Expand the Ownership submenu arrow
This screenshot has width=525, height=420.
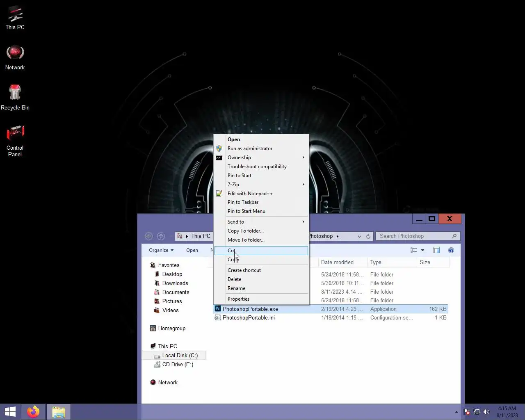[304, 157]
